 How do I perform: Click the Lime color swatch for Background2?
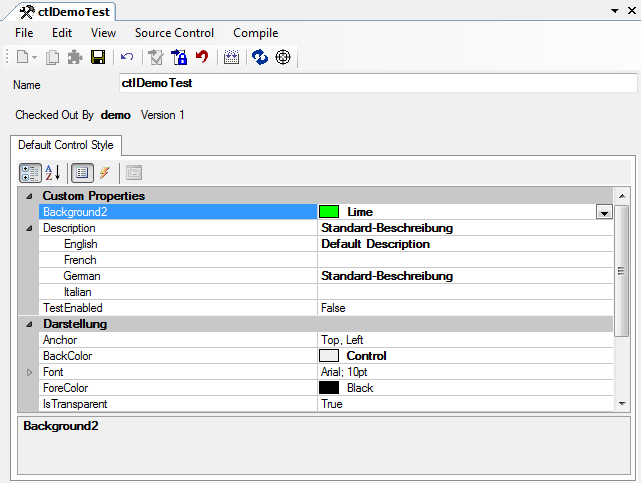point(329,212)
